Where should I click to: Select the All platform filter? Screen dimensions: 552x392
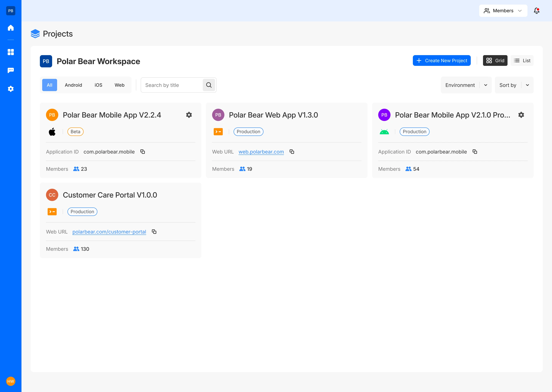tap(49, 85)
